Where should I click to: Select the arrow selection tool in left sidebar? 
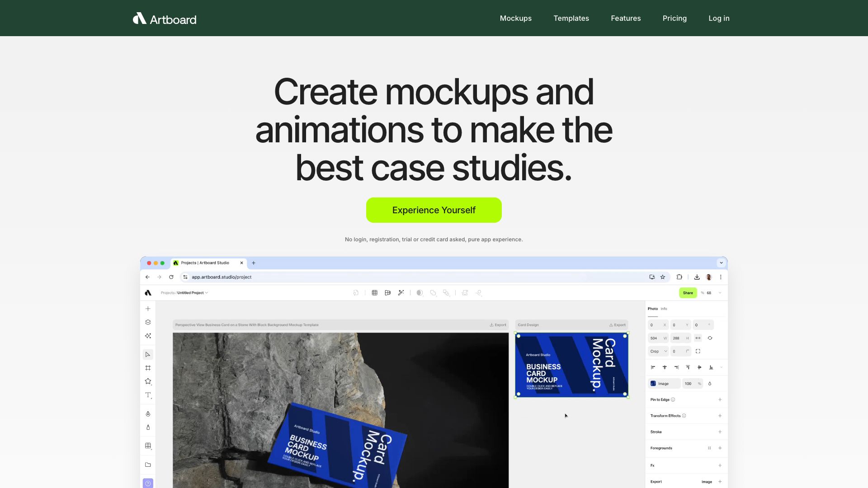[x=148, y=354]
